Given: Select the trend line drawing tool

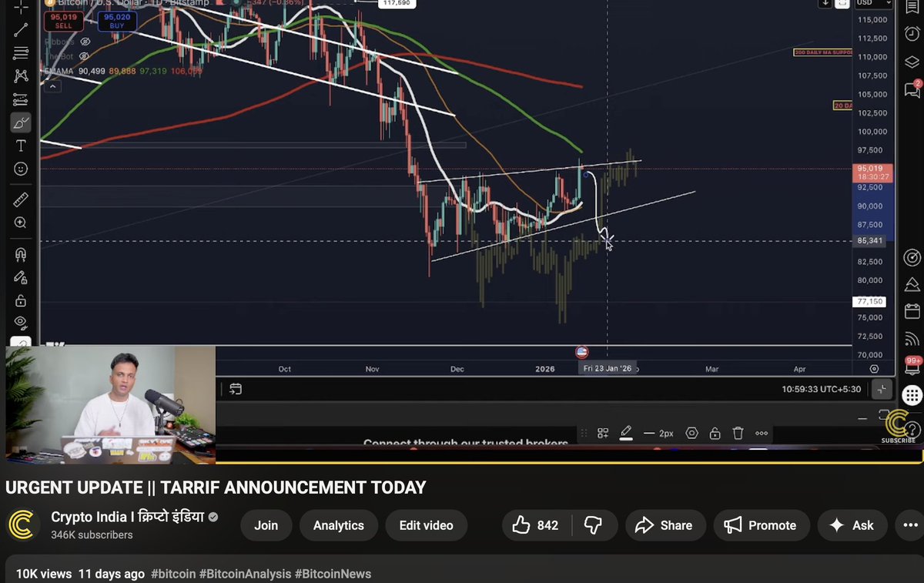Looking at the screenshot, I should click(x=21, y=29).
